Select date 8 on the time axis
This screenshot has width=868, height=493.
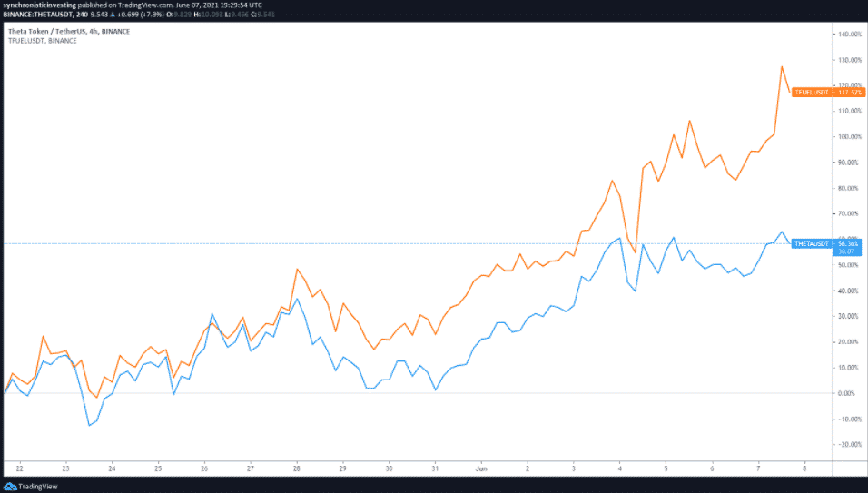coord(804,468)
